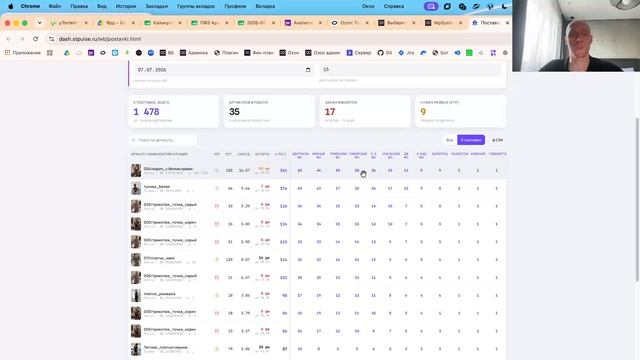Click the page vertical scrollbar

point(637,199)
